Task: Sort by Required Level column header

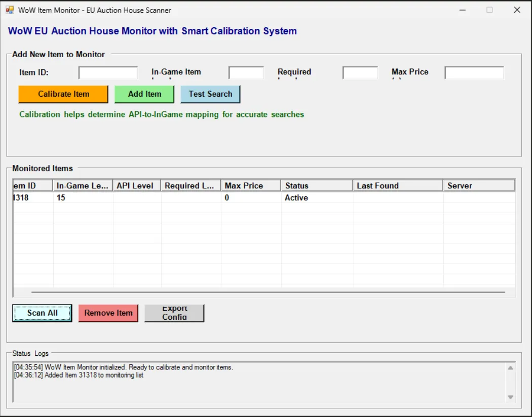Action: (191, 186)
